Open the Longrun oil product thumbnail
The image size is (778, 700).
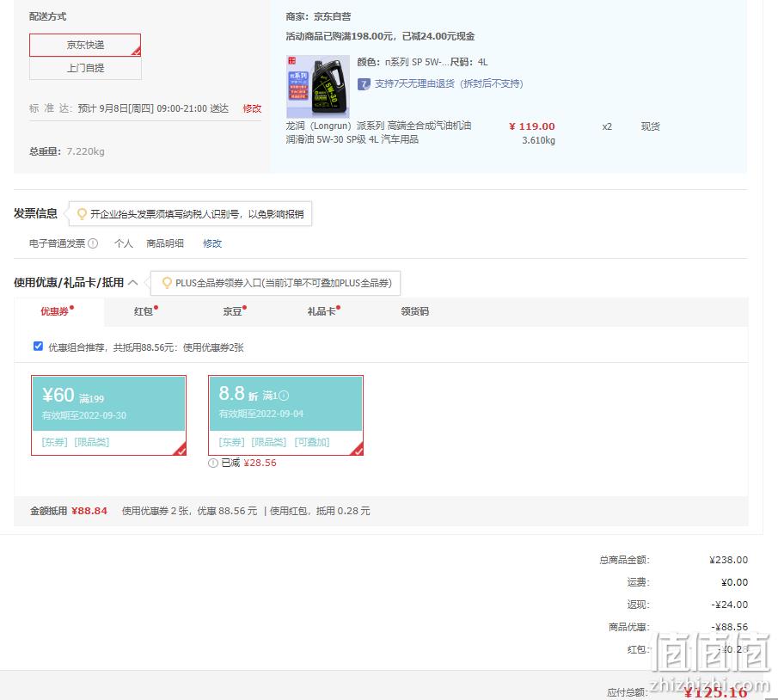318,86
